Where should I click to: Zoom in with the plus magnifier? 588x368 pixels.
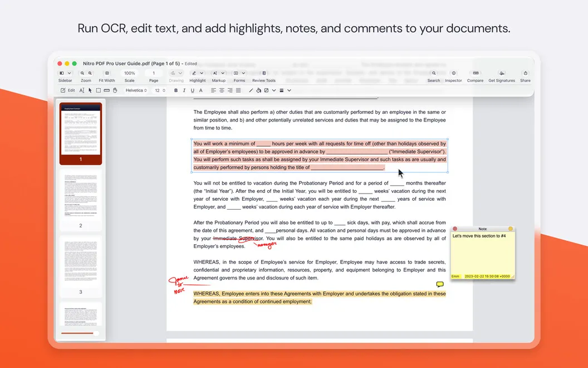click(x=90, y=73)
